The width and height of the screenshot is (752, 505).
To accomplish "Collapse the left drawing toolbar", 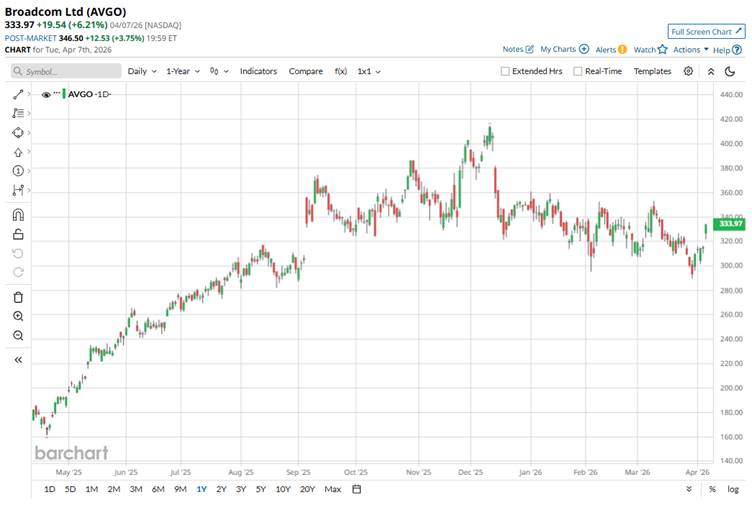I will tap(18, 360).
